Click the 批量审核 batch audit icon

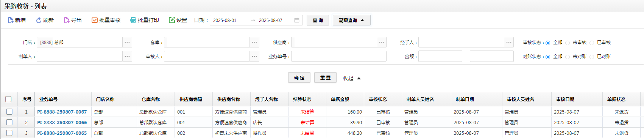click(x=95, y=20)
